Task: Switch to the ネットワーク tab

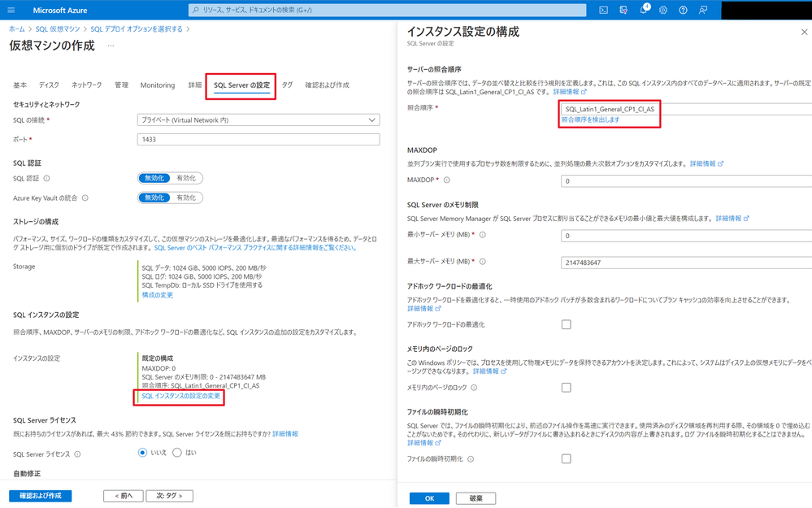Action: pyautogui.click(x=86, y=85)
